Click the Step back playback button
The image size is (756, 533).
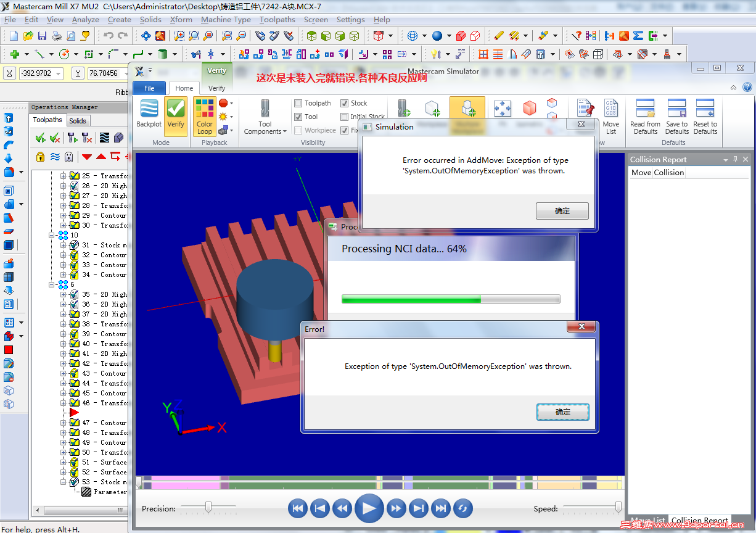coord(319,508)
